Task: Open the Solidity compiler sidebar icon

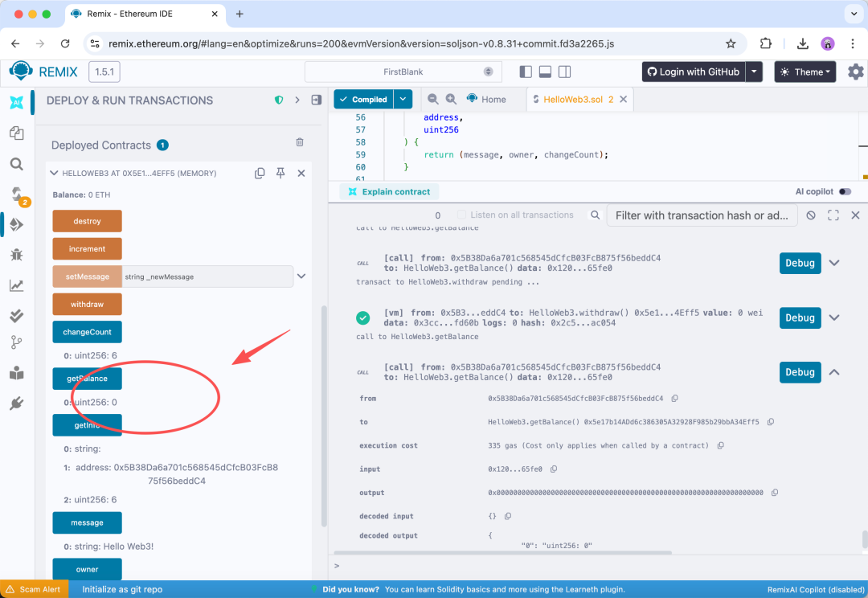Action: coord(18,195)
